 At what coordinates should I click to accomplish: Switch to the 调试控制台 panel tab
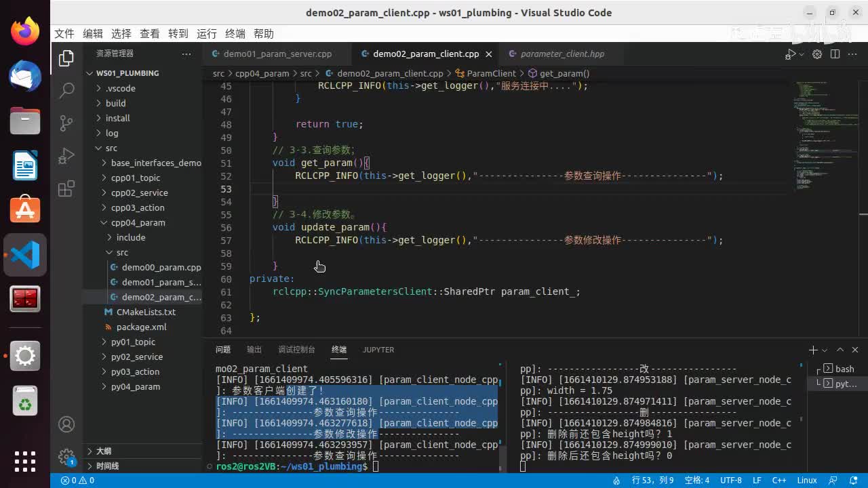pyautogui.click(x=296, y=350)
